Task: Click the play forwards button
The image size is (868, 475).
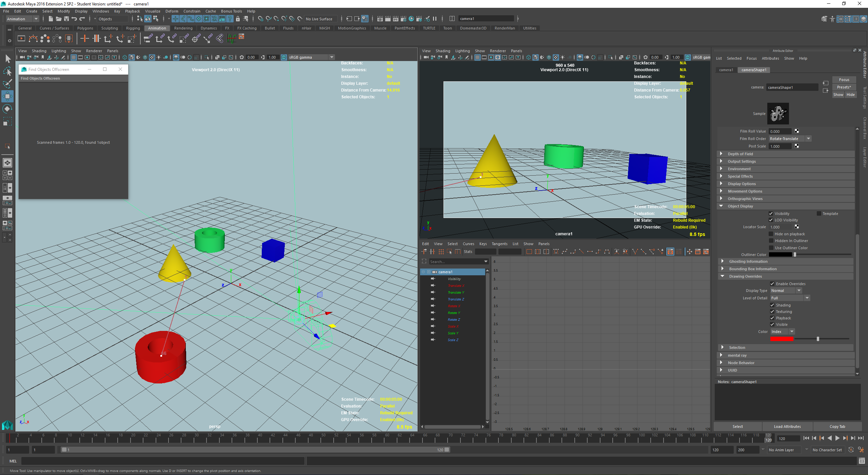Action: (837, 438)
